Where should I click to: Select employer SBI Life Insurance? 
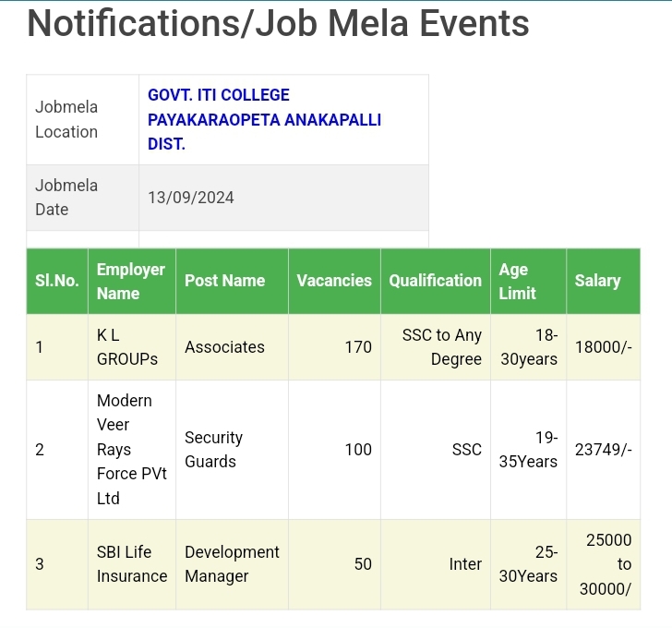click(x=132, y=563)
